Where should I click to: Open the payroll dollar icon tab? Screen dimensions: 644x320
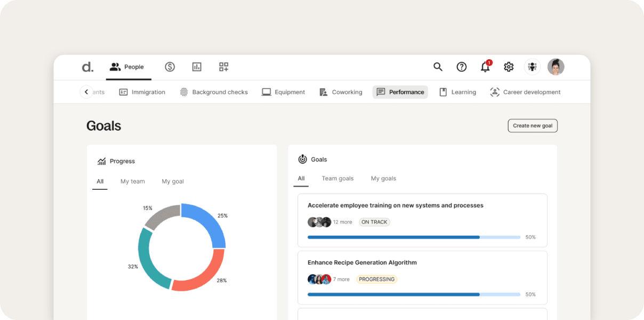pyautogui.click(x=170, y=67)
